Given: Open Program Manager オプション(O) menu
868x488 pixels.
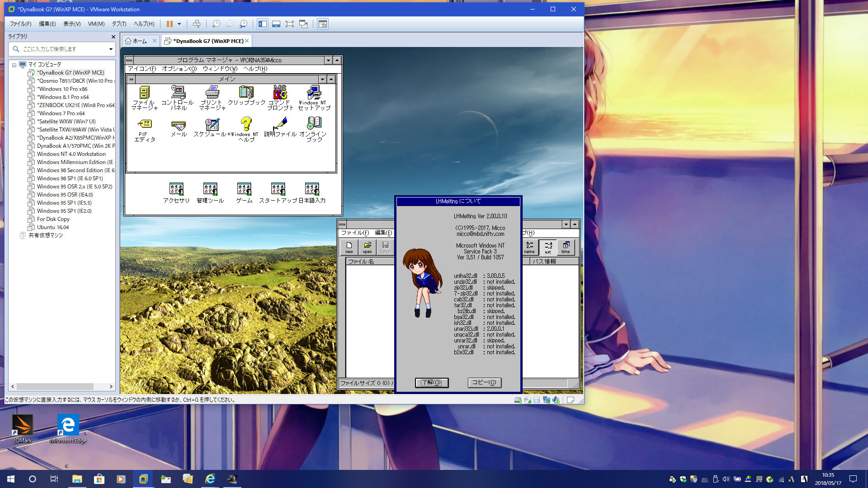Looking at the screenshot, I should (179, 69).
